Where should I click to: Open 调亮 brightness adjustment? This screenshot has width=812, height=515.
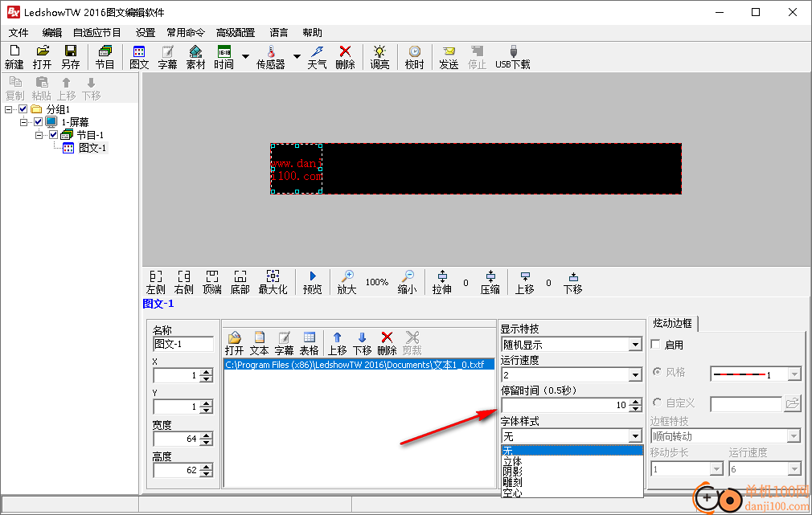[x=379, y=57]
